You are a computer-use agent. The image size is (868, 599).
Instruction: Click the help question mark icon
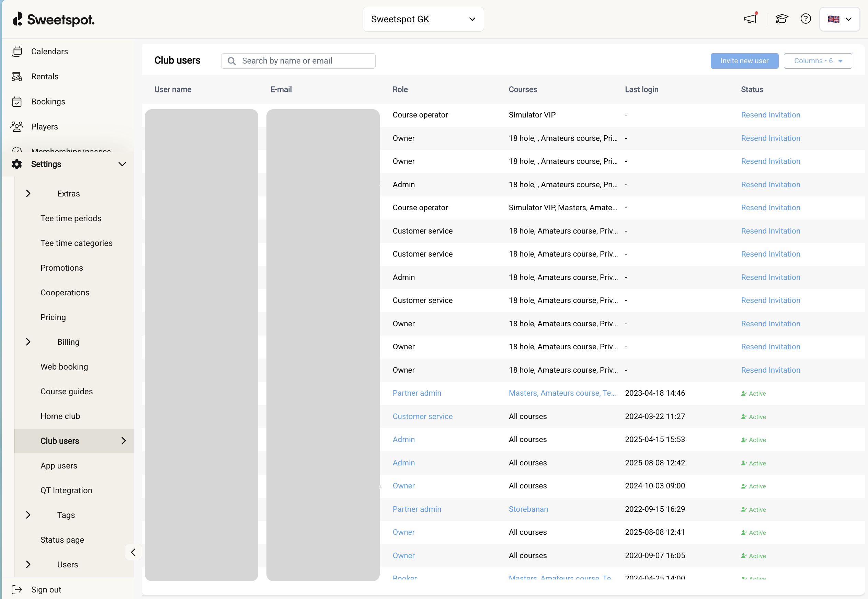point(806,19)
